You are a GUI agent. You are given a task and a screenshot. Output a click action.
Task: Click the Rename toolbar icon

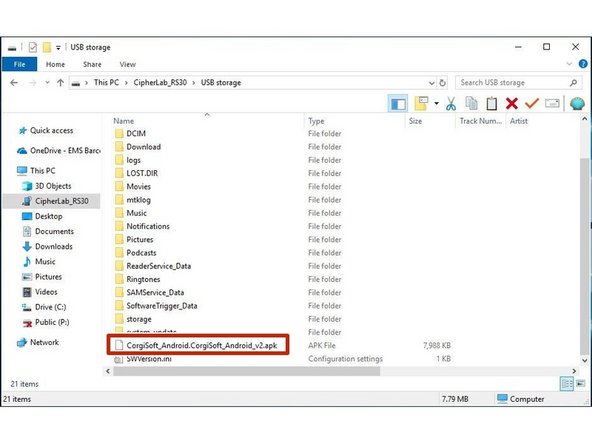pos(552,103)
